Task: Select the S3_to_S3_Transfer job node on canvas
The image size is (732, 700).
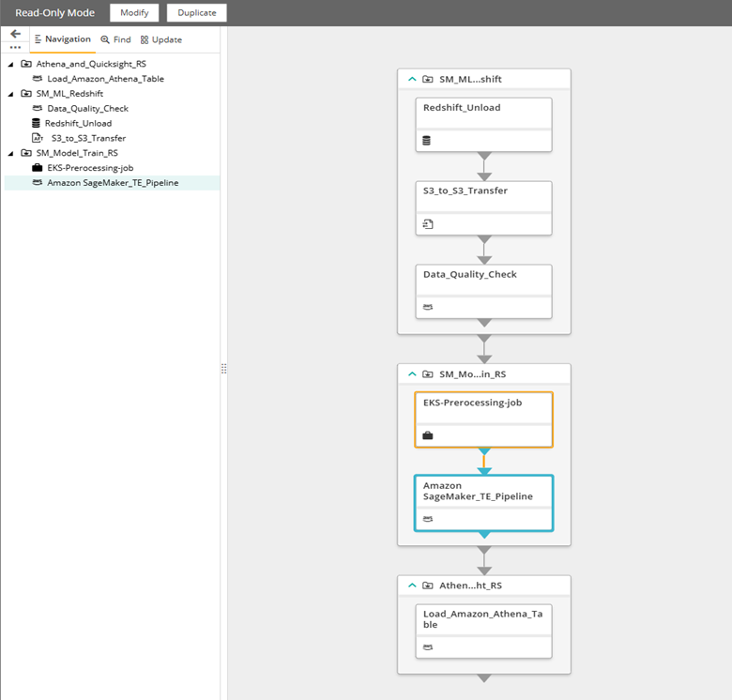Action: pos(483,208)
